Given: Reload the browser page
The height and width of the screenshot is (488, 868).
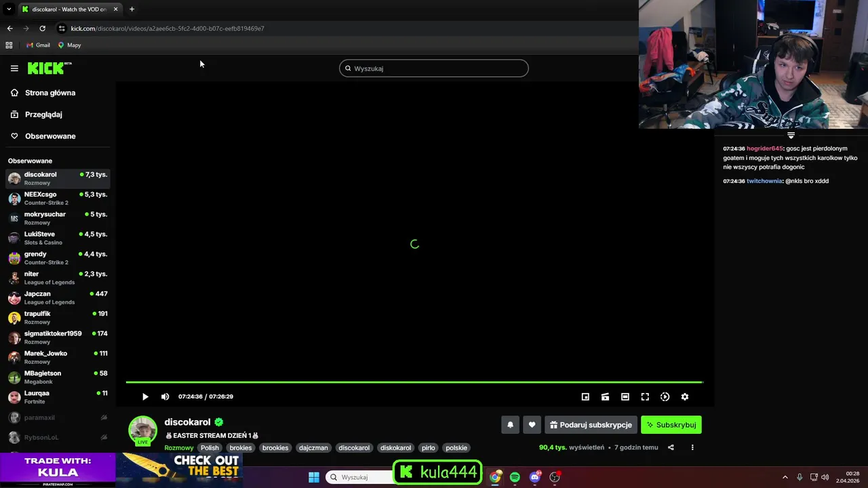Looking at the screenshot, I should click(42, 28).
